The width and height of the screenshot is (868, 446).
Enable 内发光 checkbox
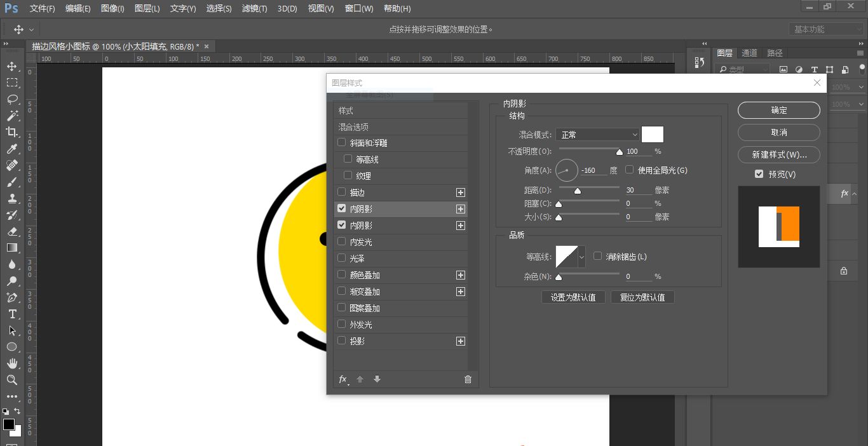(x=342, y=242)
